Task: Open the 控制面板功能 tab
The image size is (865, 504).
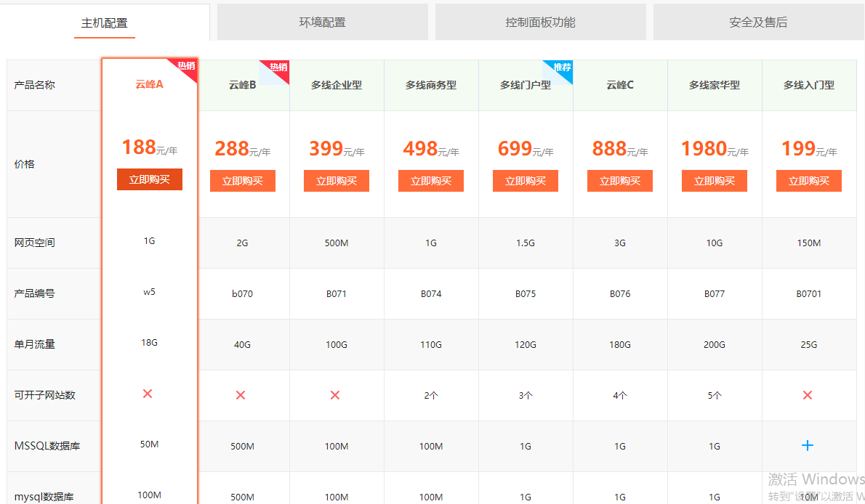Action: point(540,23)
